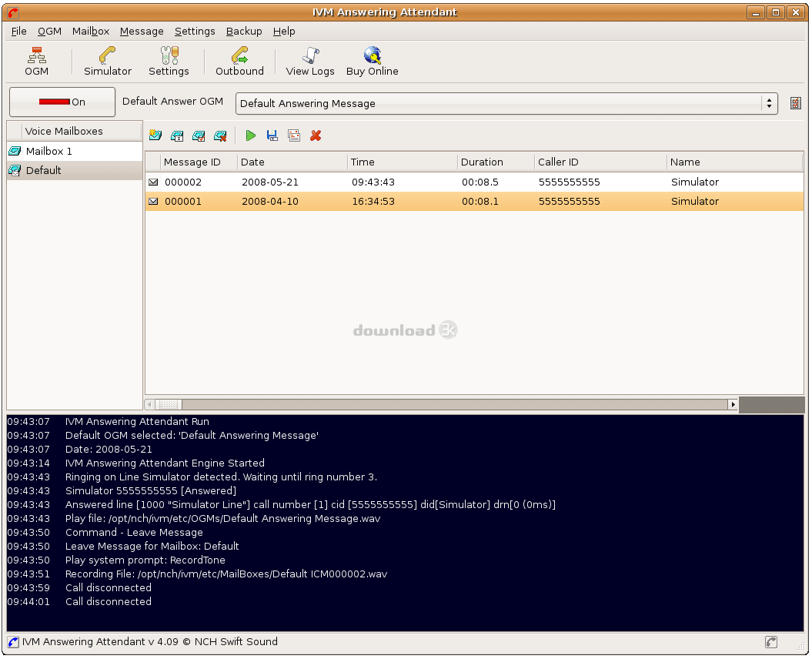Click log line 'Command - Leave Message'
Image resolution: width=812 pixels, height=659 pixels.
pyautogui.click(x=134, y=533)
